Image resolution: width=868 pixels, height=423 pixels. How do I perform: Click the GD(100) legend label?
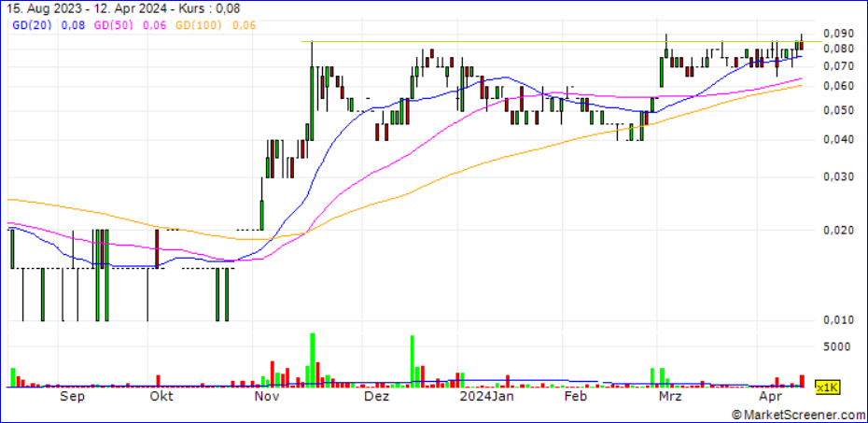(199, 25)
